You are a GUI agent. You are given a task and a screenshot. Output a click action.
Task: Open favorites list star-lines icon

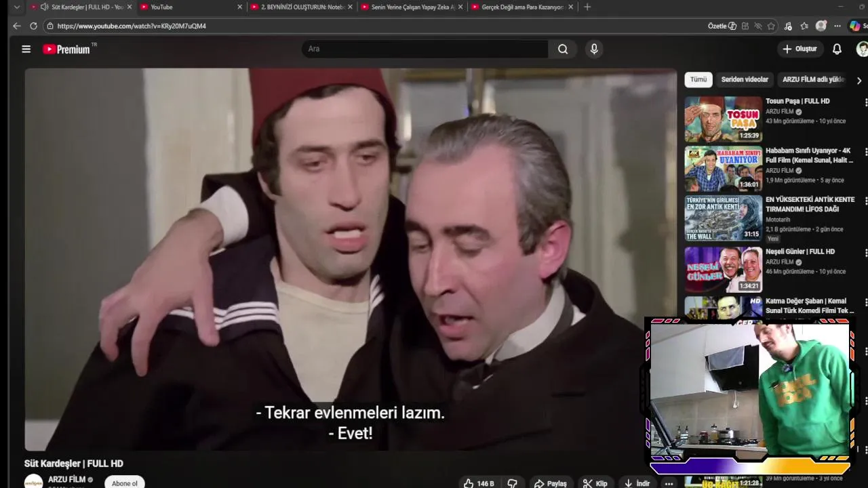[804, 26]
